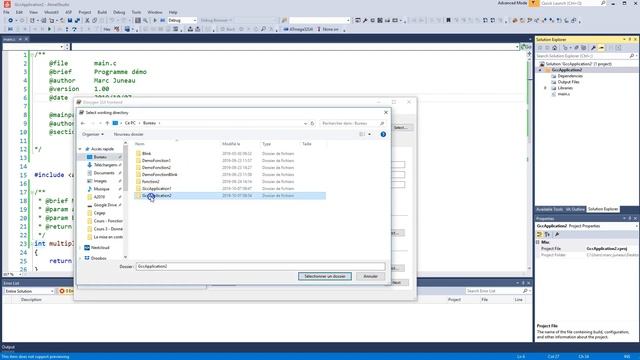This screenshot has width=640, height=360.
Task: Select the GccApplication1 folder
Action: (156, 189)
